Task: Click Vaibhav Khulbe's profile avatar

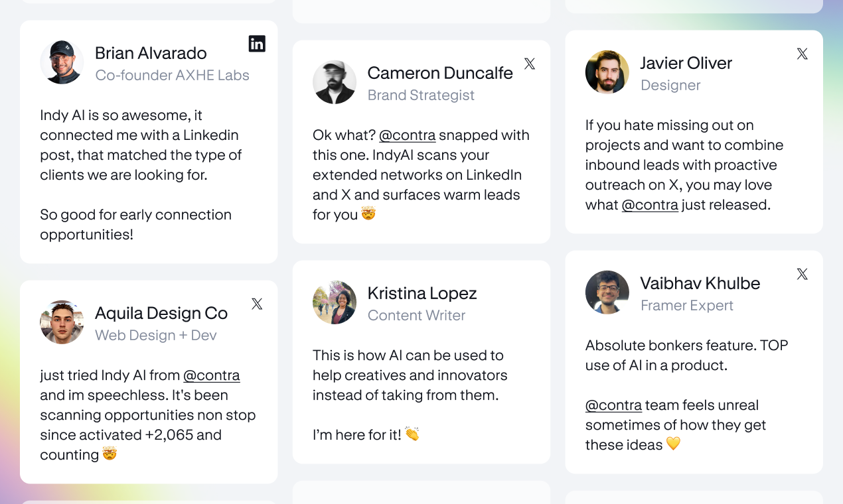Action: click(x=607, y=292)
